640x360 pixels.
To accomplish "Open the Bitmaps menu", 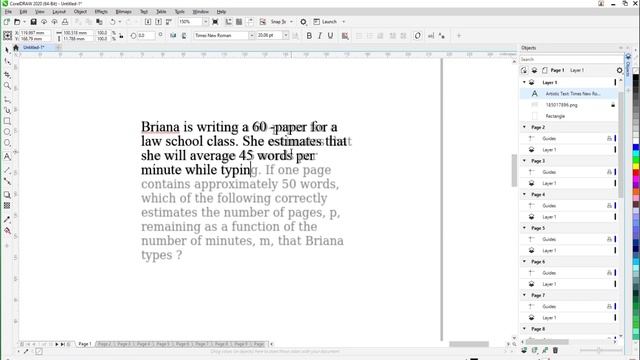I will click(123, 12).
